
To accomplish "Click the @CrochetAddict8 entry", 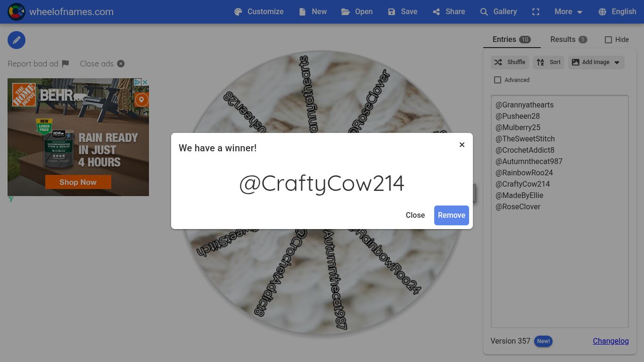I will (525, 150).
